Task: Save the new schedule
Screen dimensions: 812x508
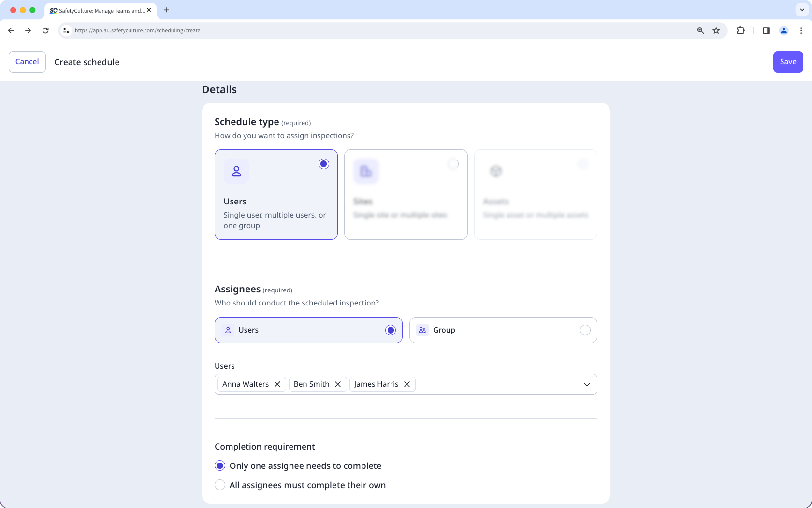Action: tap(788, 62)
